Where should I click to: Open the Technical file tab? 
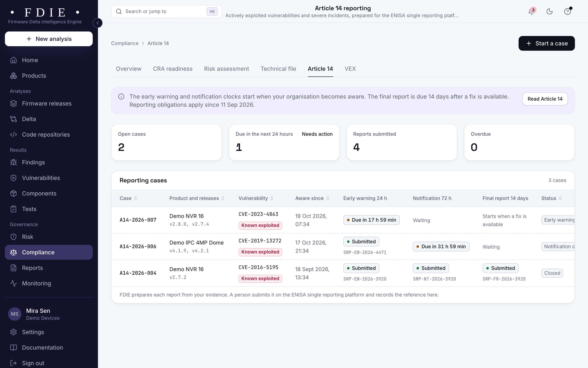[x=278, y=69]
